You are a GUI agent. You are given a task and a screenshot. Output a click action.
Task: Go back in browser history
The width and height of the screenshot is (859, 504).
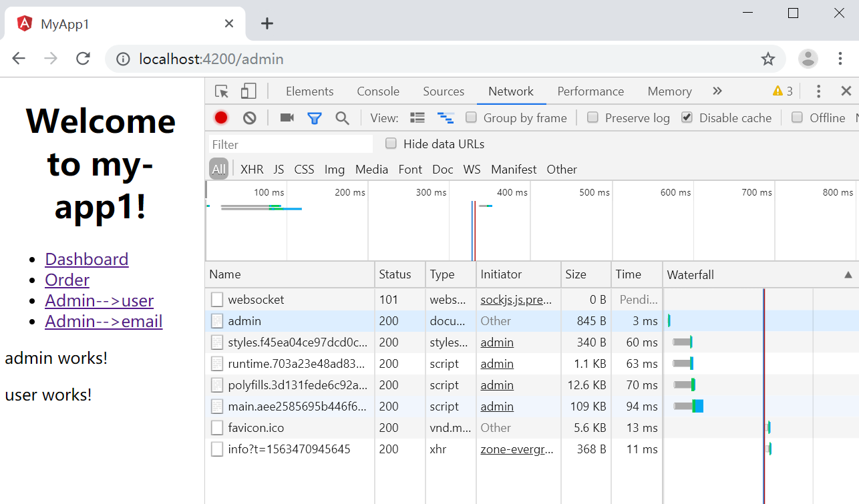(x=19, y=59)
